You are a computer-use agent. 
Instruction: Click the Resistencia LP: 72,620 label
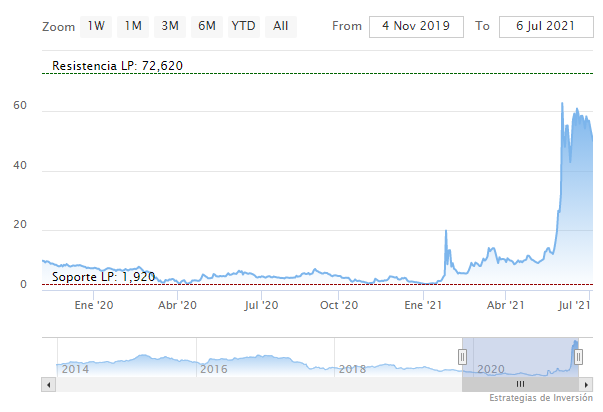(118, 66)
